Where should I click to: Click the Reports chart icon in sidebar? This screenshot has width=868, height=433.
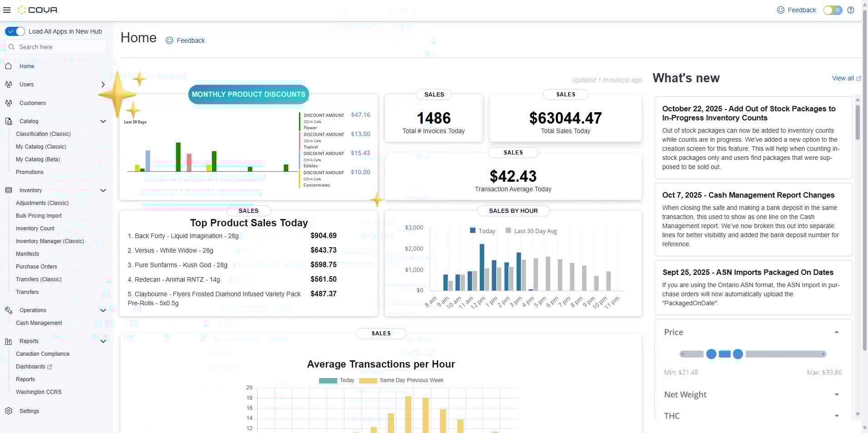pyautogui.click(x=9, y=341)
